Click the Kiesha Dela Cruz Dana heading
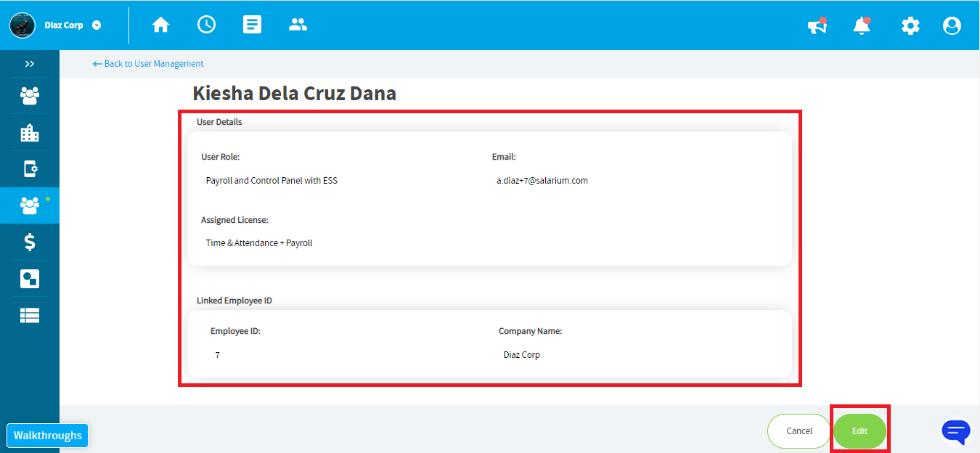Image resolution: width=980 pixels, height=453 pixels. click(294, 94)
